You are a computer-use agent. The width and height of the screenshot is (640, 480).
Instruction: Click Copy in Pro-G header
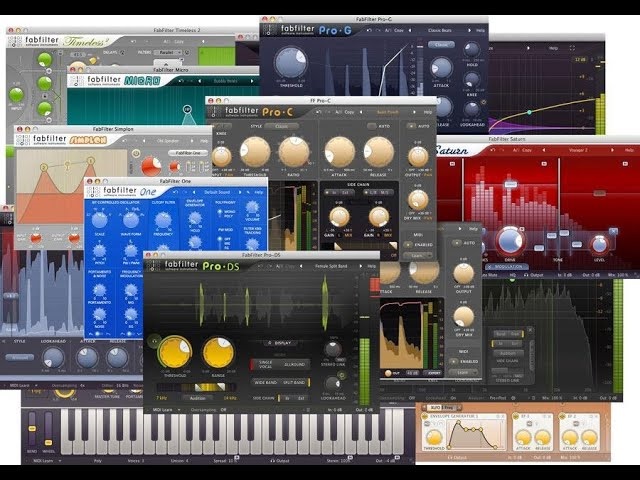click(x=399, y=30)
